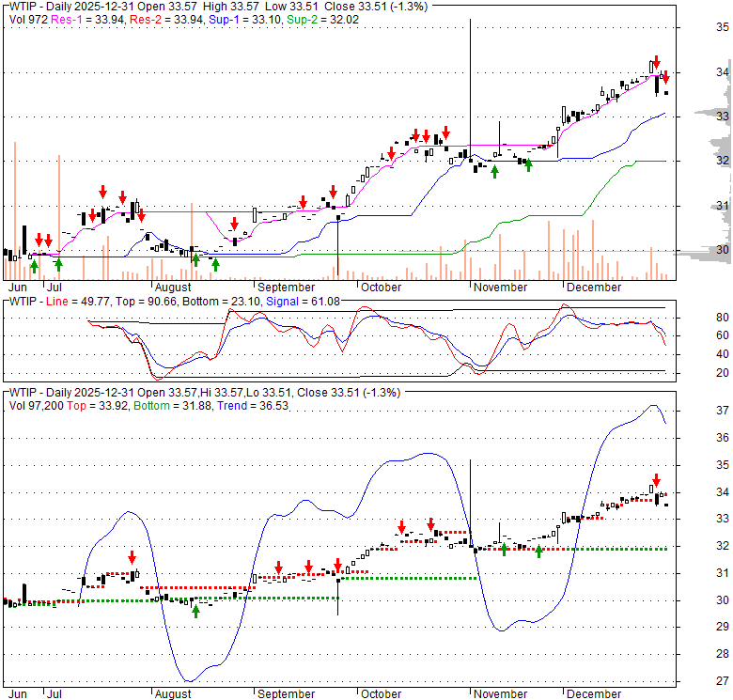The image size is (733, 700).
Task: Click first green November arrow on top chart
Action: click(x=494, y=171)
